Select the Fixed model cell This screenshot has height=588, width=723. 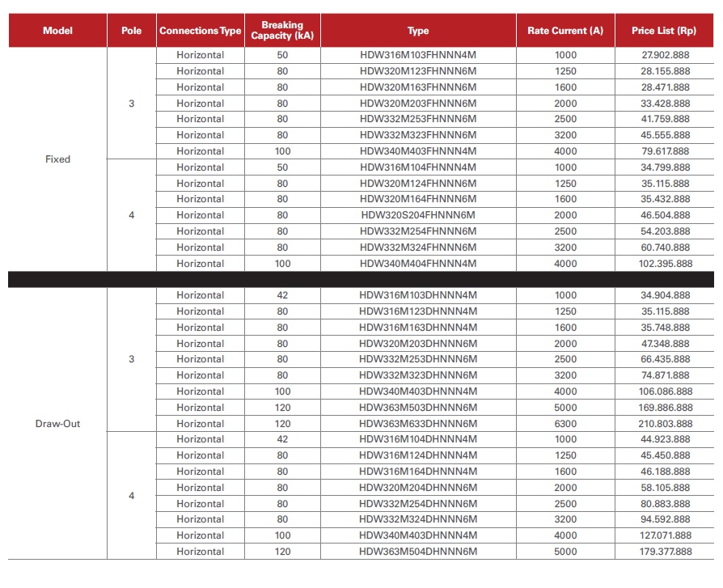57,159
